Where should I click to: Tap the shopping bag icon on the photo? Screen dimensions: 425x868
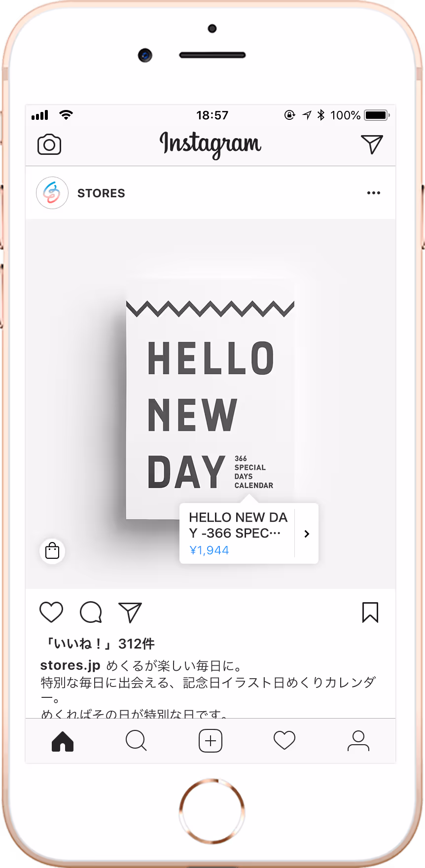coord(52,550)
